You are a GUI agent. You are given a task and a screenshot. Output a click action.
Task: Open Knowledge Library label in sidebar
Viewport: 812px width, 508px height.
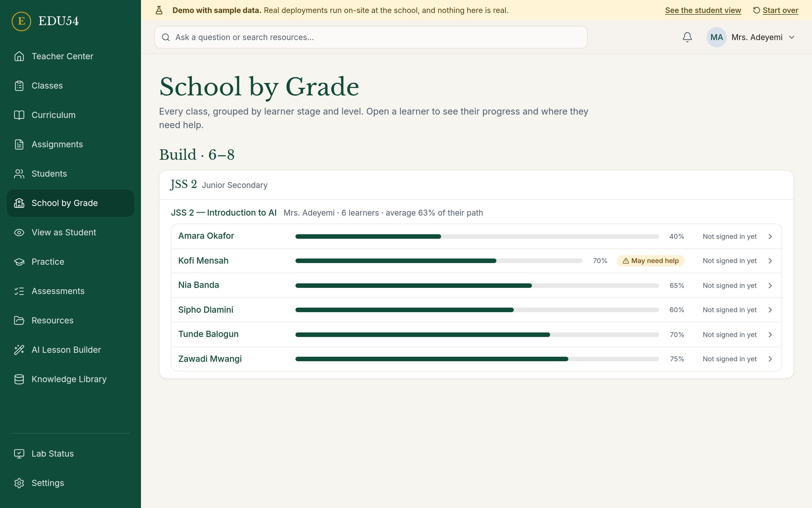(69, 379)
